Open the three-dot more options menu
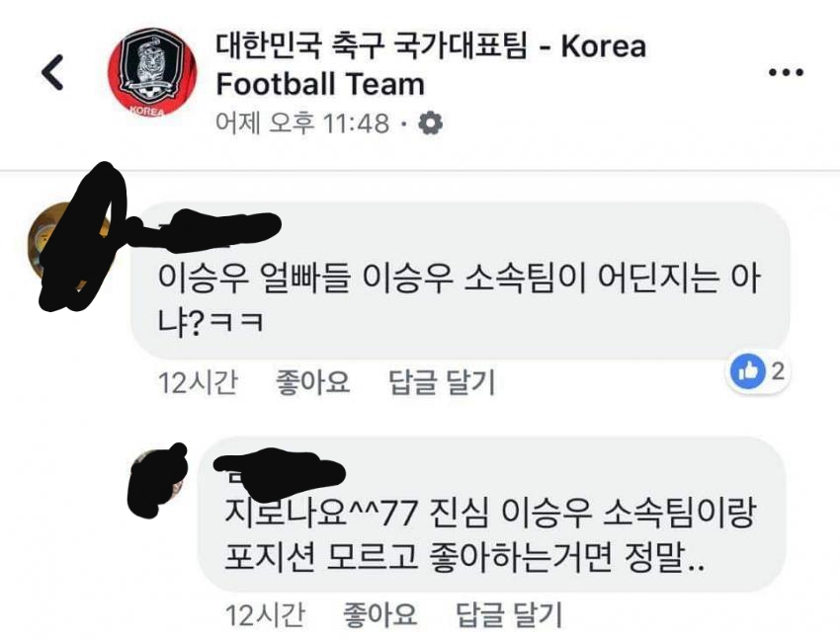This screenshot has height=640, width=840. 786,72
